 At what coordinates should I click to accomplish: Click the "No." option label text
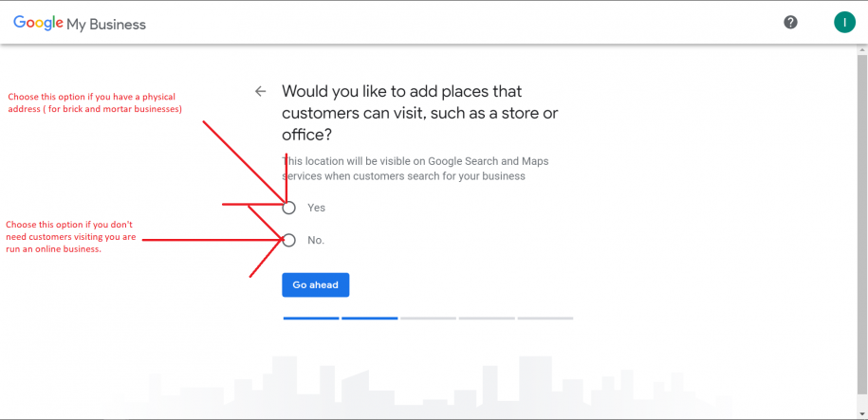pos(316,241)
